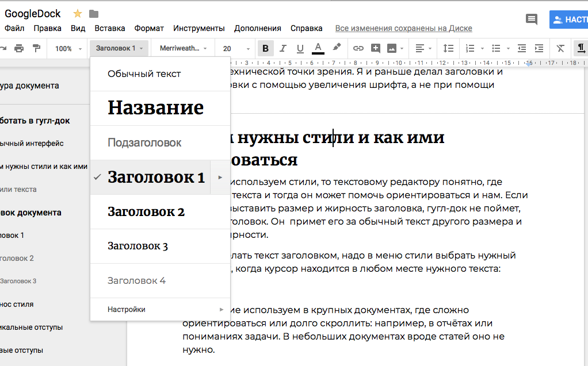This screenshot has height=366, width=588.
Task: Click the add comment toolbar icon
Action: pos(376,48)
